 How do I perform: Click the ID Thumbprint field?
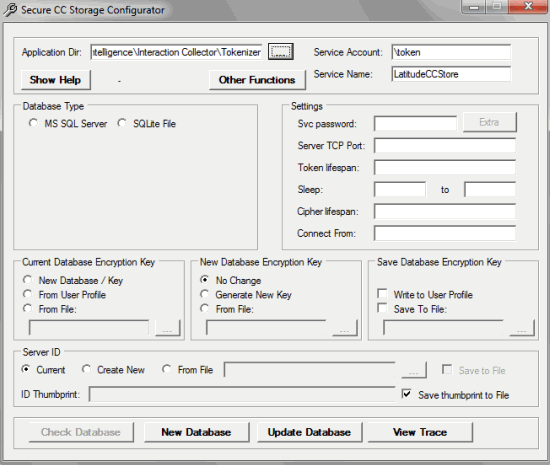[x=242, y=394]
